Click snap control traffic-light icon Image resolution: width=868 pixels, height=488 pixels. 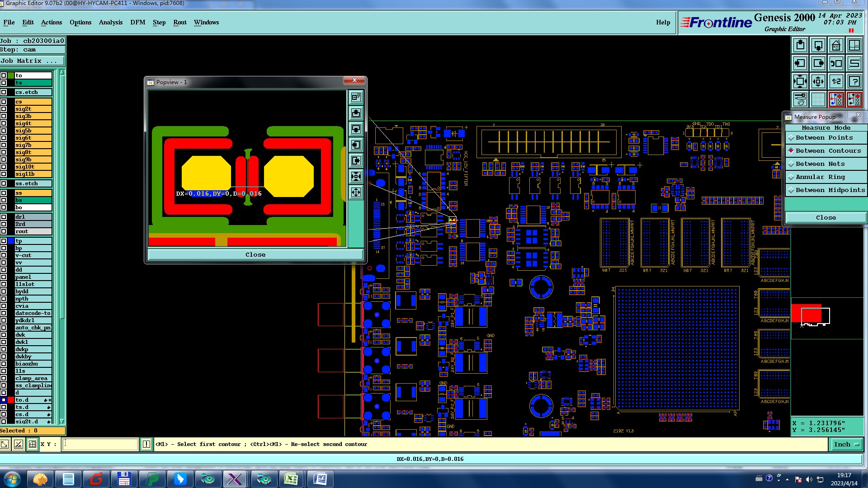coord(836,99)
